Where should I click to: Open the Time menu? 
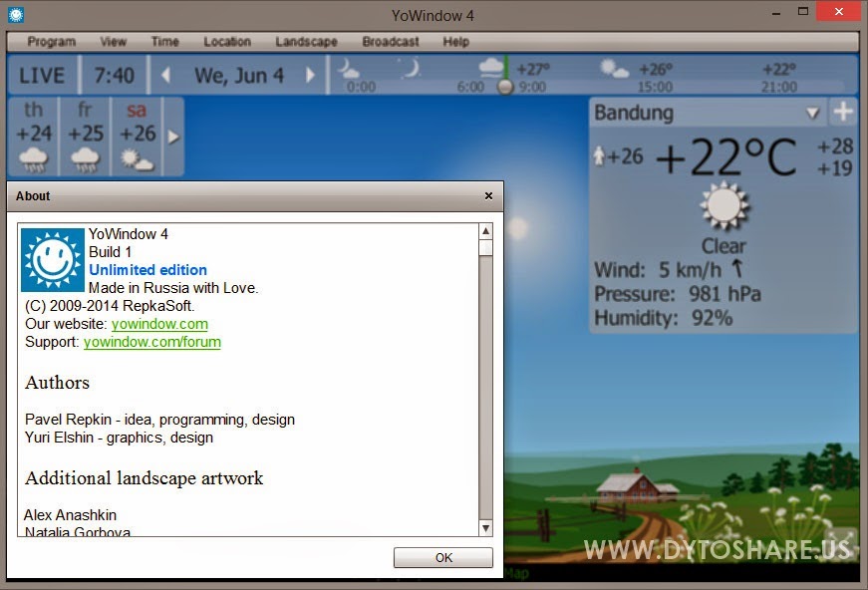tap(165, 42)
